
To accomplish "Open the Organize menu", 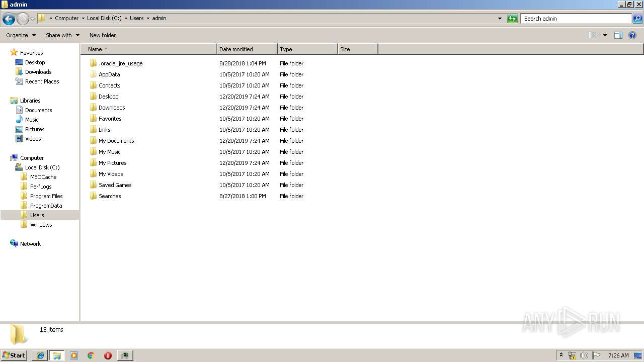I will point(21,35).
